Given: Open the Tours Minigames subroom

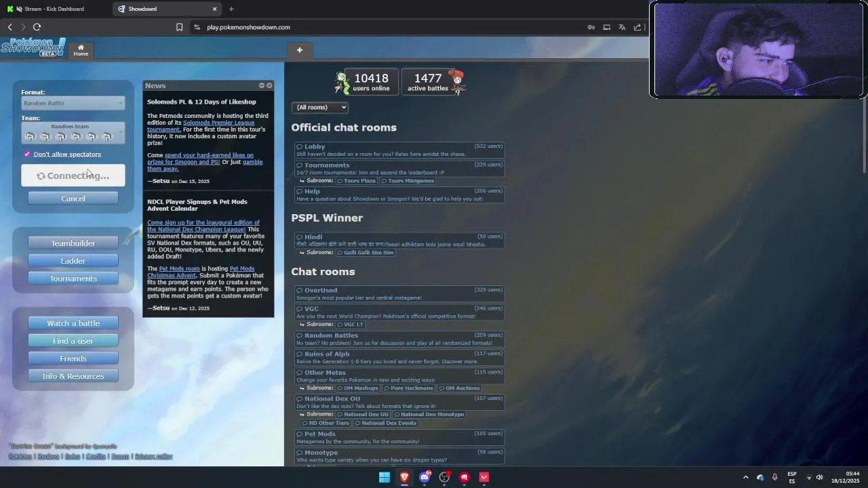Looking at the screenshot, I should (408, 181).
